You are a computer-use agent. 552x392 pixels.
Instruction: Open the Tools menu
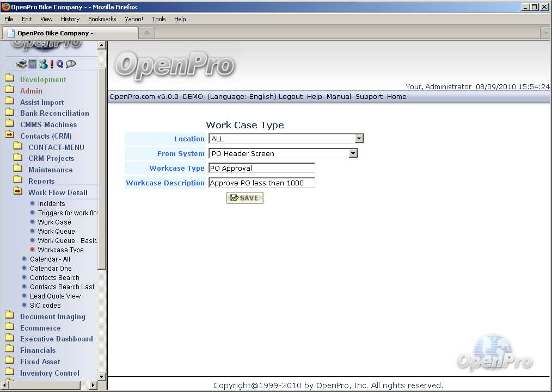[159, 19]
